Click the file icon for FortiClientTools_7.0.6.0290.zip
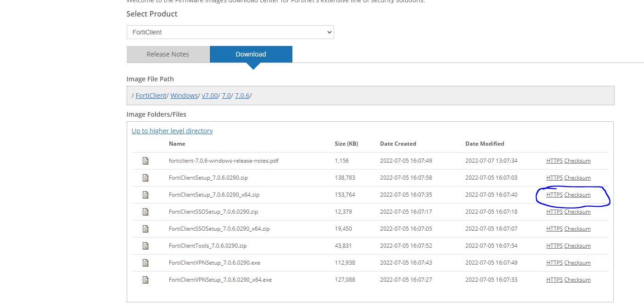This screenshot has width=644, height=306. [x=146, y=246]
